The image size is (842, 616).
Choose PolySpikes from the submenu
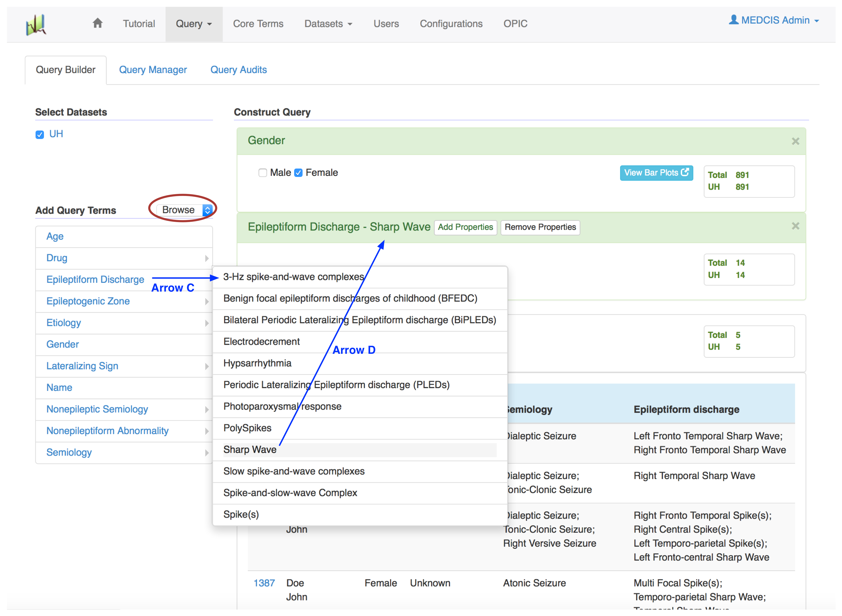(360, 429)
